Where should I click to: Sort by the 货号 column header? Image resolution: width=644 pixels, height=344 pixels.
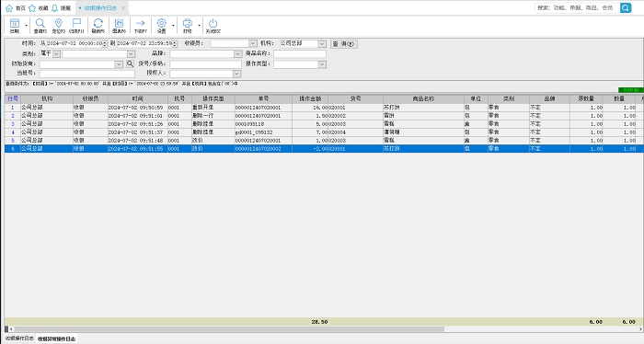pyautogui.click(x=355, y=99)
